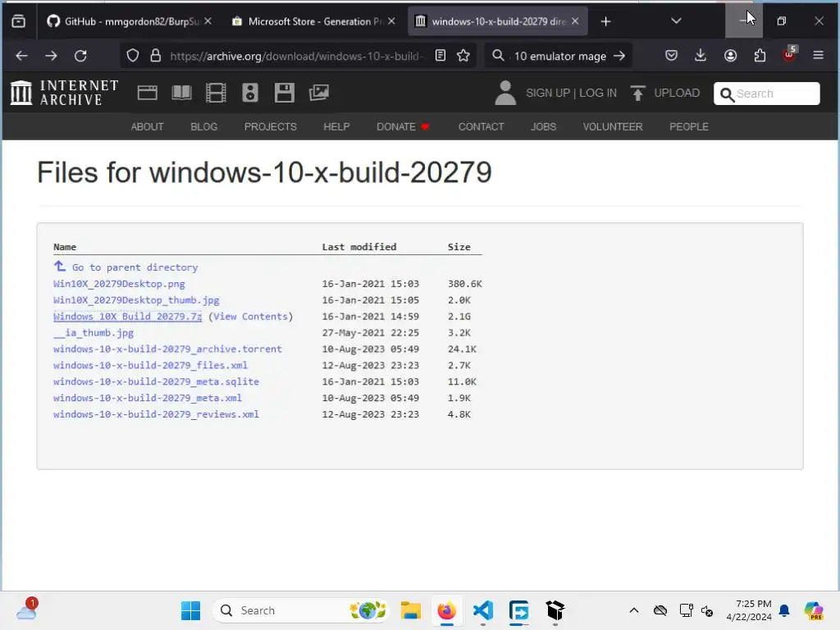Screen dimensions: 840x630
Task: Open File Explorer from the taskbar
Action: (x=411, y=610)
